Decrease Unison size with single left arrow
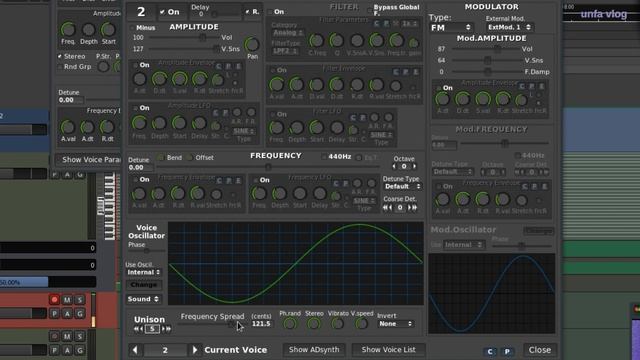 [x=142, y=329]
